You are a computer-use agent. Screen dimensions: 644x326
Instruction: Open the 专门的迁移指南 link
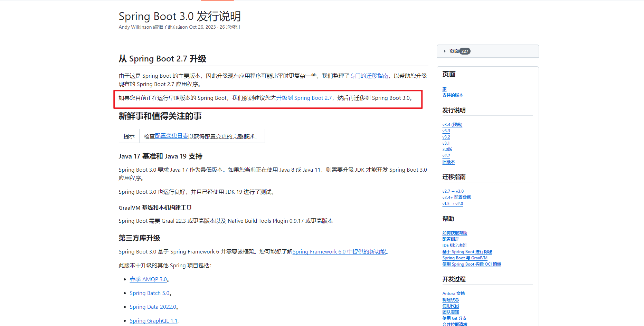369,76
